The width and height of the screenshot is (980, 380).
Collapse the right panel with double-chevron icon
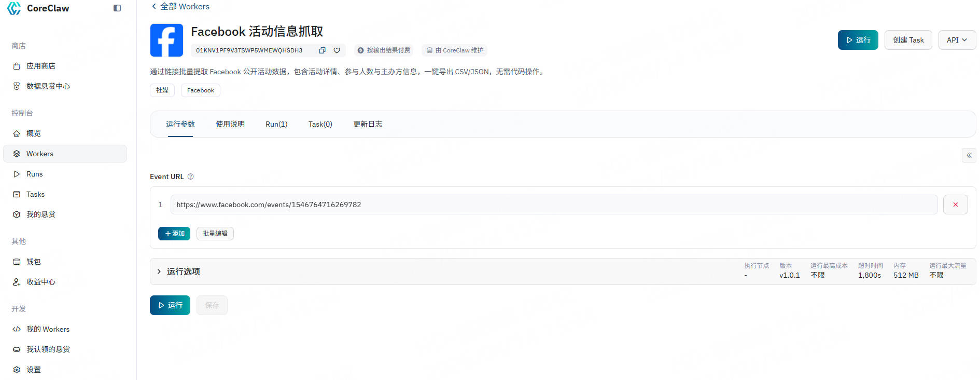click(969, 155)
